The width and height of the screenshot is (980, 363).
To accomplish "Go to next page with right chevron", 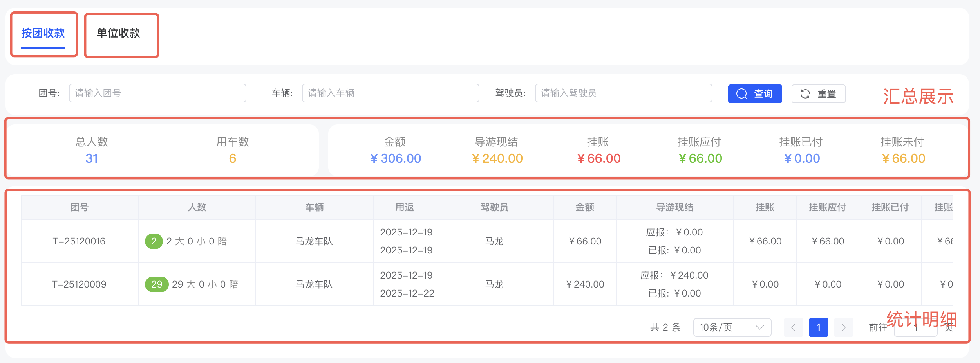I will pos(843,327).
